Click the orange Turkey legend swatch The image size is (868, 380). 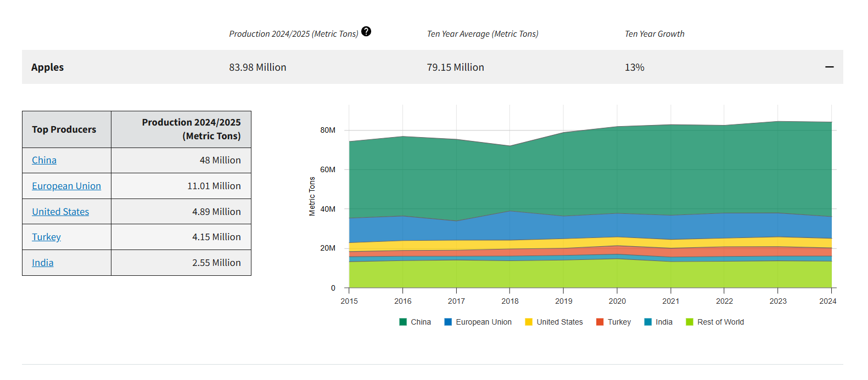point(600,322)
